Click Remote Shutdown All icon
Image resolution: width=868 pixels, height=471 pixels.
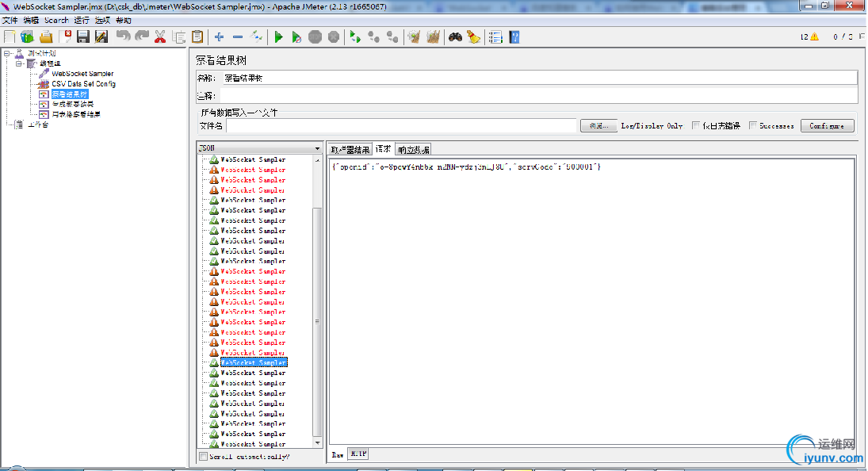392,37
